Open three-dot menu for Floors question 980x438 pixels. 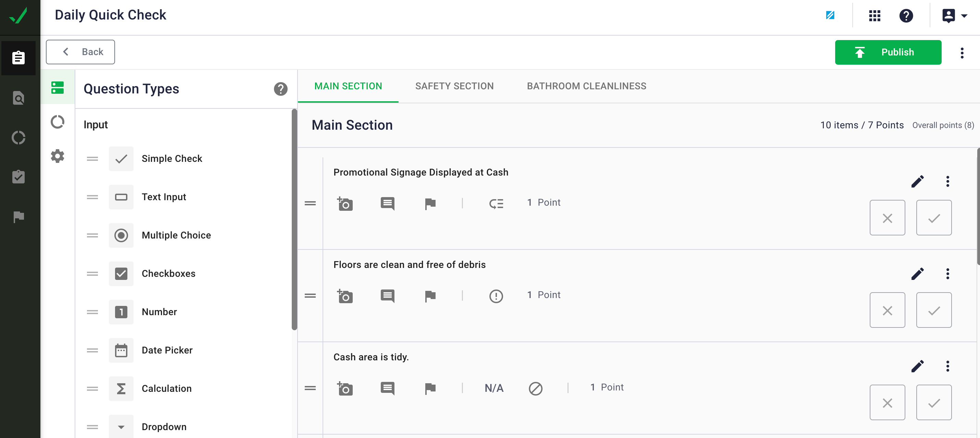click(947, 274)
